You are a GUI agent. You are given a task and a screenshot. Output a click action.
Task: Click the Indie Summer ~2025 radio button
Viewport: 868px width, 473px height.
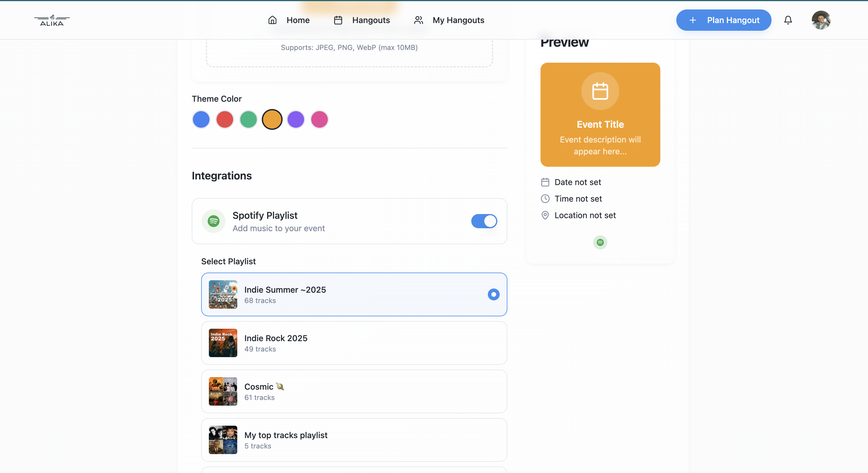point(493,294)
